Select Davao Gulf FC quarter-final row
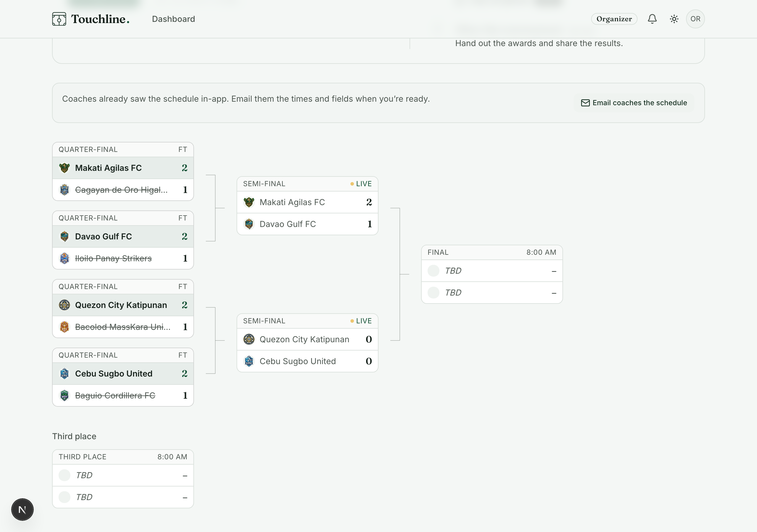 coord(123,236)
